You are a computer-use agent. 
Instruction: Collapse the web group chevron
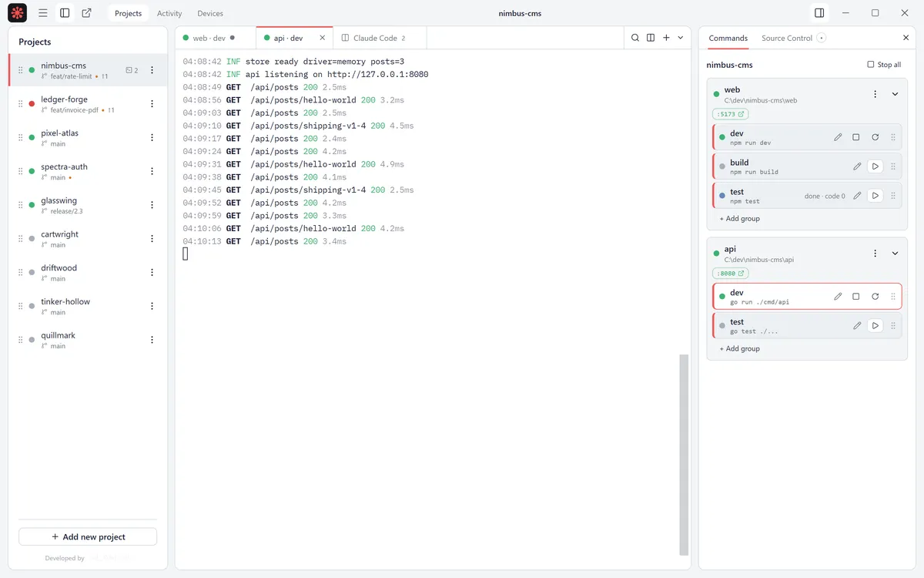(895, 94)
